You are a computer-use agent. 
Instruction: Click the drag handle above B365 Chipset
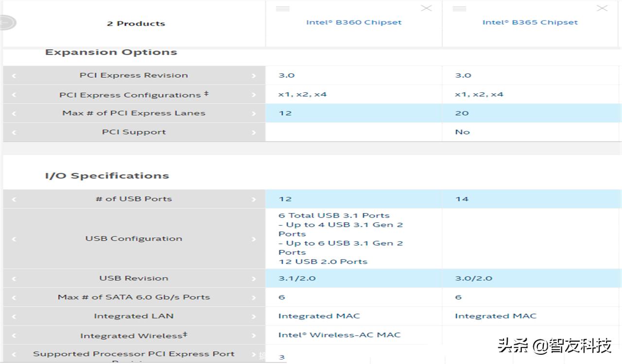(459, 9)
